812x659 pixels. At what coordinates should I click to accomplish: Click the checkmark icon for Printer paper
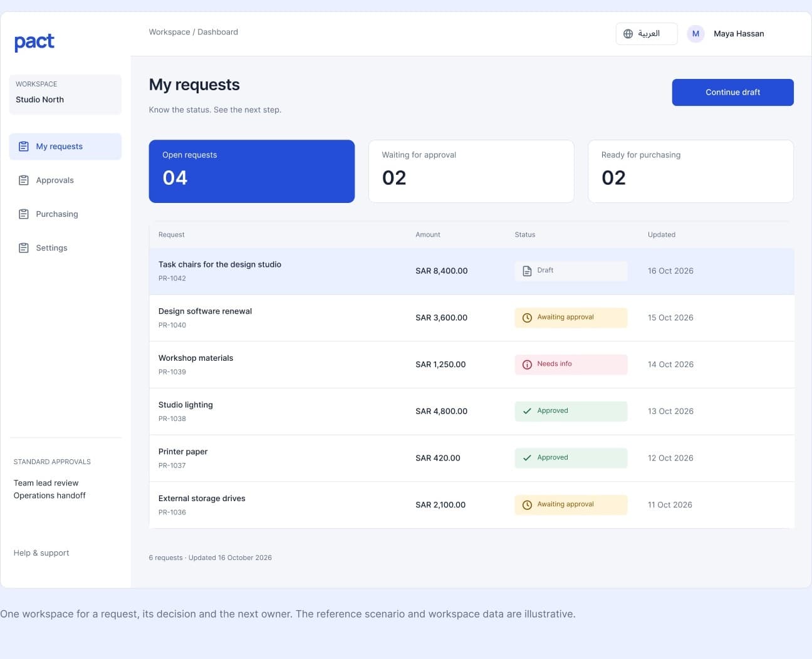(x=527, y=458)
